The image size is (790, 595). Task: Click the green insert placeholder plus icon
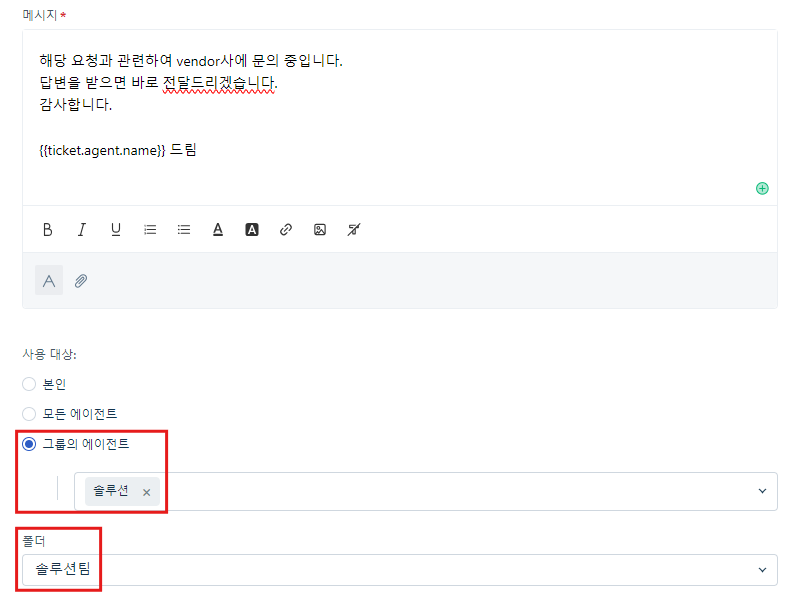point(762,188)
